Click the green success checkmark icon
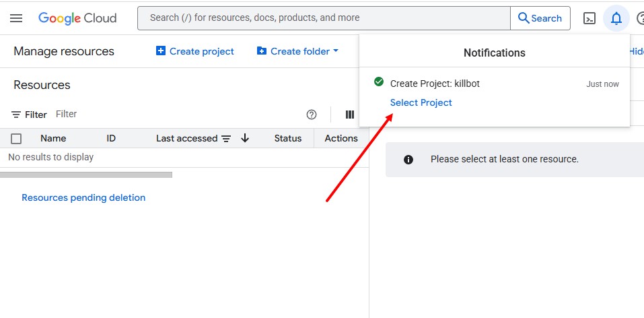Image resolution: width=644 pixels, height=318 pixels. pos(379,82)
